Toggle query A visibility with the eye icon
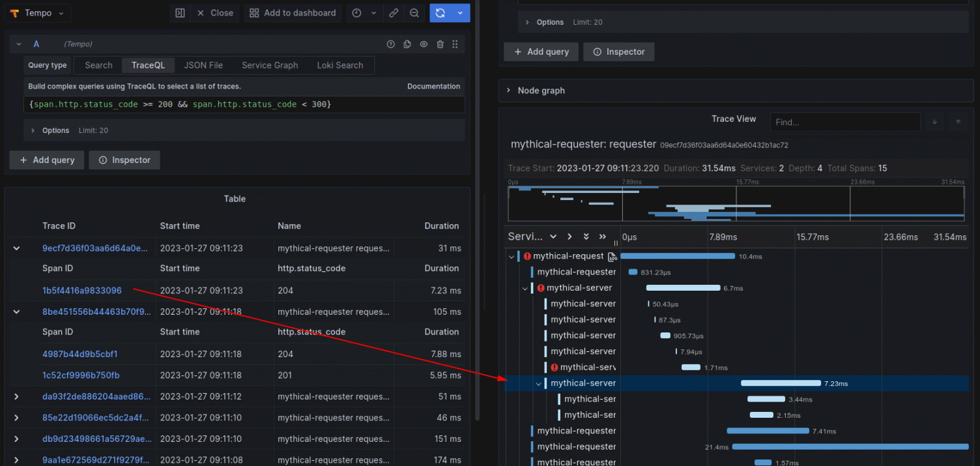This screenshot has height=466, width=980. [422, 44]
